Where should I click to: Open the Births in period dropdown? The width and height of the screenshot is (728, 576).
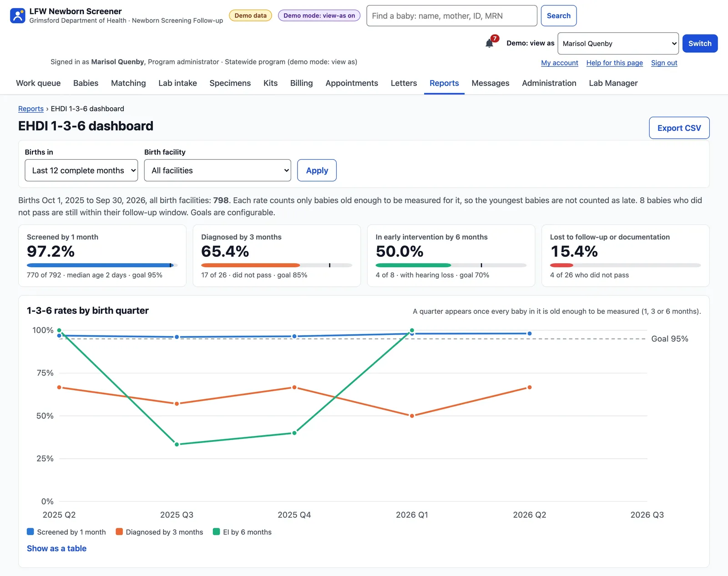click(x=81, y=170)
